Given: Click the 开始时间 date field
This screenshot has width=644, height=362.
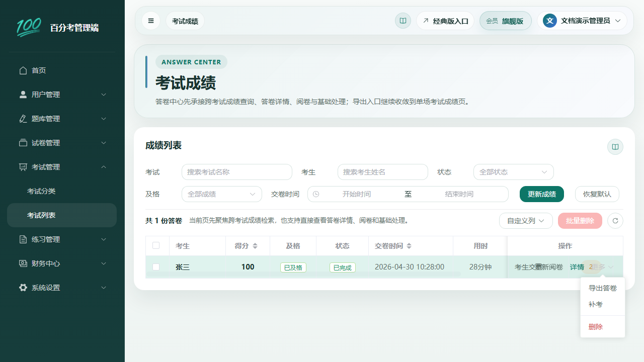Looking at the screenshot, I should [357, 194].
